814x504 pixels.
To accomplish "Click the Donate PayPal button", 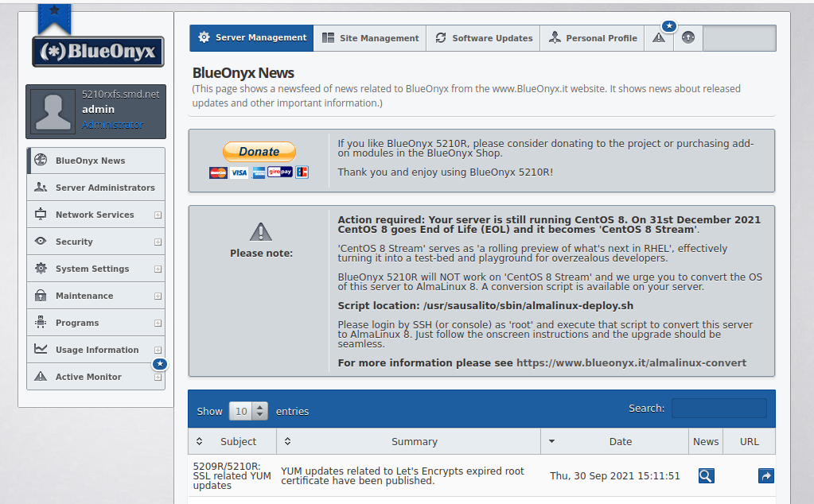I will [259, 151].
